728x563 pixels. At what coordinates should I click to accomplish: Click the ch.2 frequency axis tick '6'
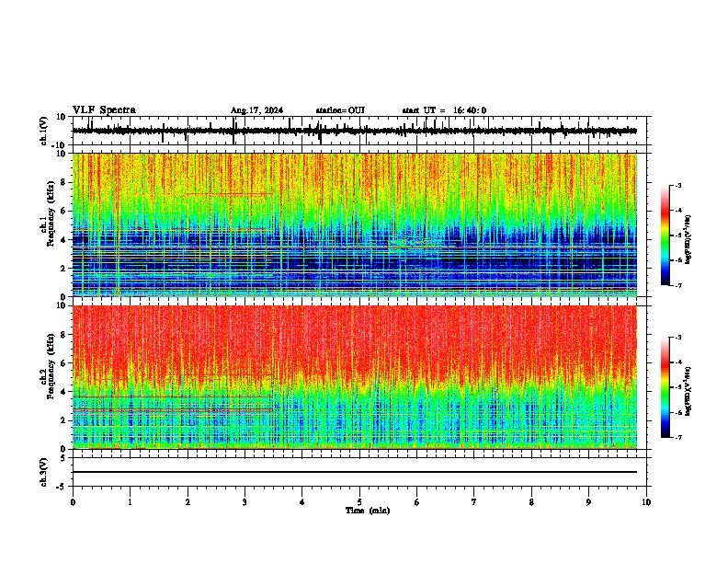point(63,363)
